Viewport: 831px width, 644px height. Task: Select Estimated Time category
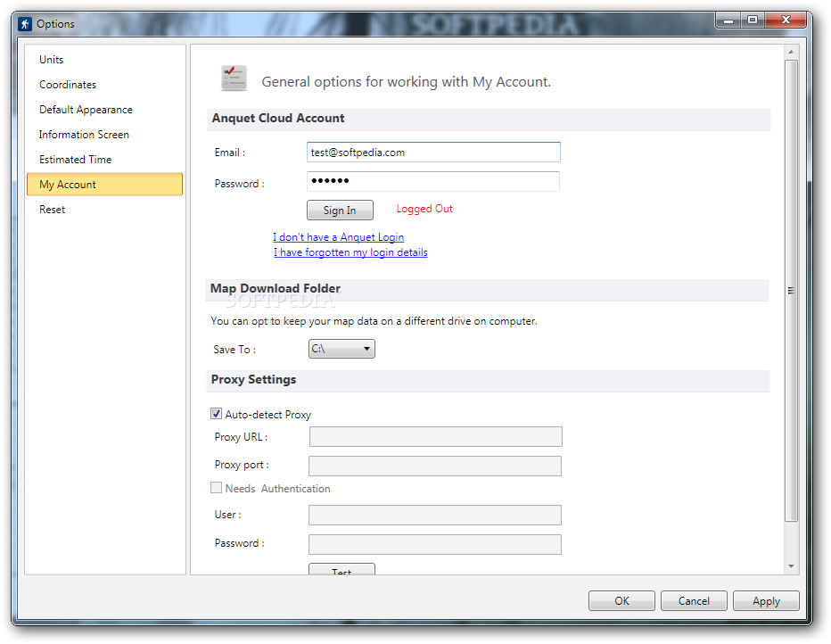[x=75, y=159]
